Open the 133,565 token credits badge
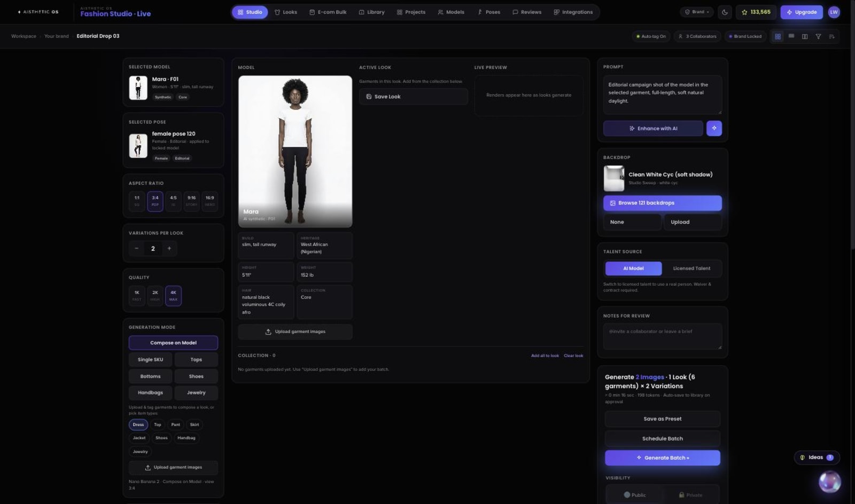The height and width of the screenshot is (504, 855). click(x=756, y=12)
